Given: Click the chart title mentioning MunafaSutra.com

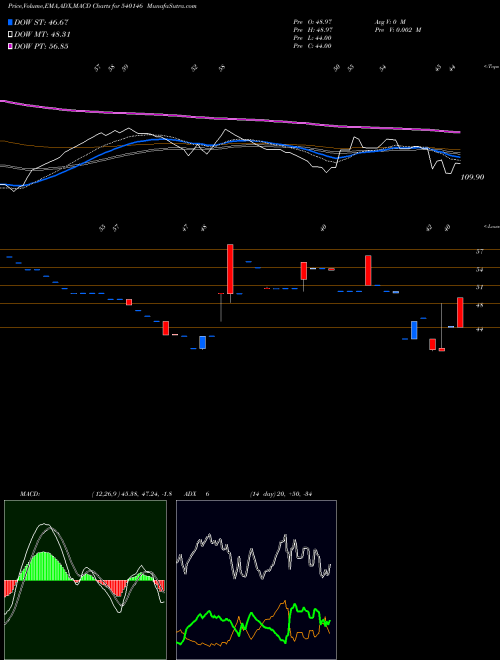Looking at the screenshot, I should [x=102, y=6].
